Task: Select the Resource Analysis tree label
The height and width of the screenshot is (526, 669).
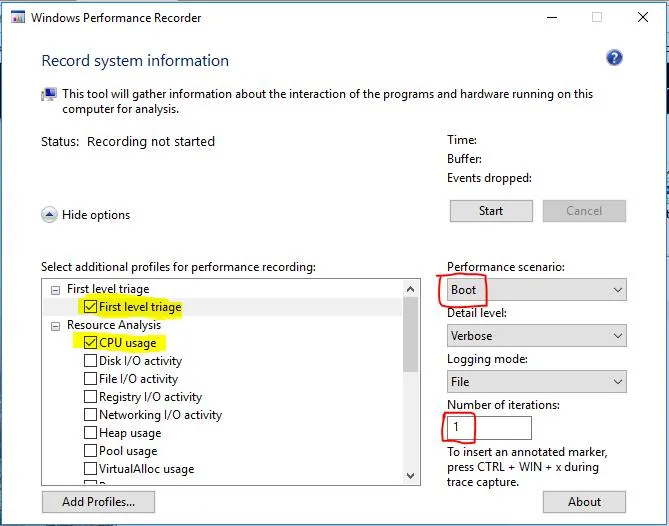Action: click(114, 325)
